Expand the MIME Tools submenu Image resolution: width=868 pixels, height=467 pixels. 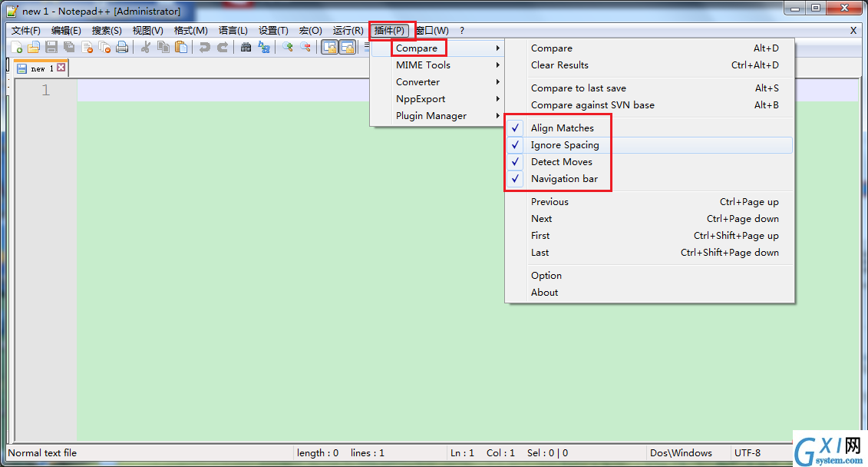[437, 65]
